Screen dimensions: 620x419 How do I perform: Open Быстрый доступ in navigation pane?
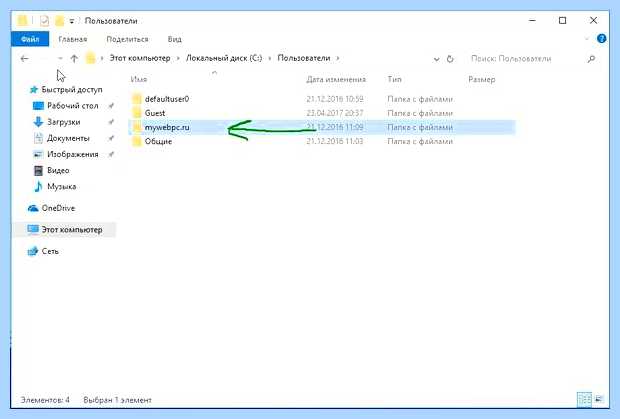coord(72,90)
